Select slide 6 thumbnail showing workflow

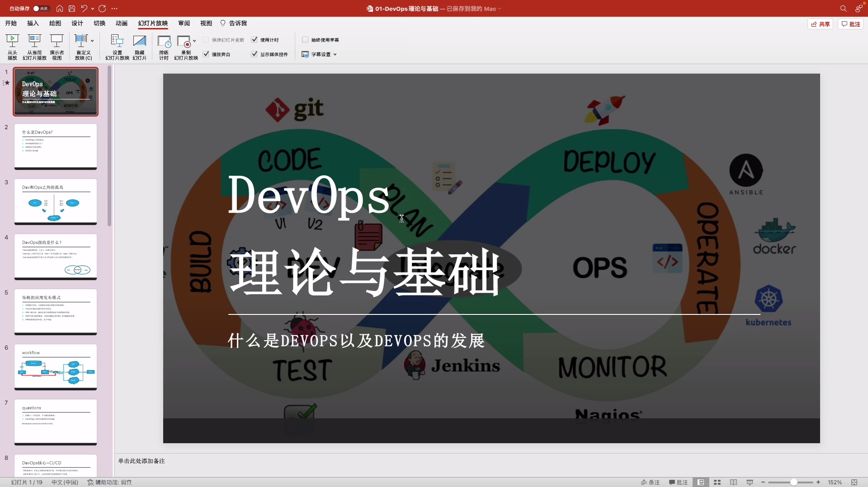pos(56,367)
